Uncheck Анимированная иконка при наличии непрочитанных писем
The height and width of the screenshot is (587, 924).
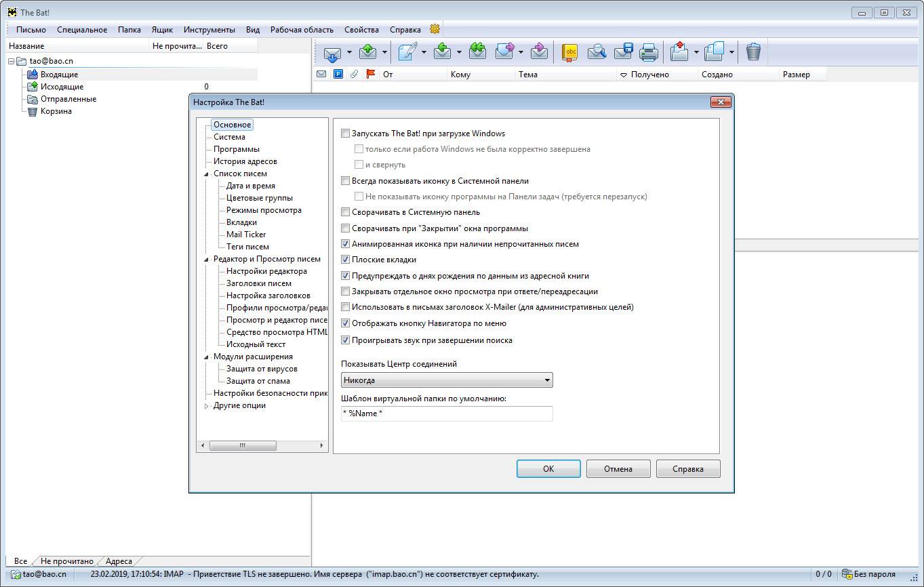pyautogui.click(x=346, y=244)
